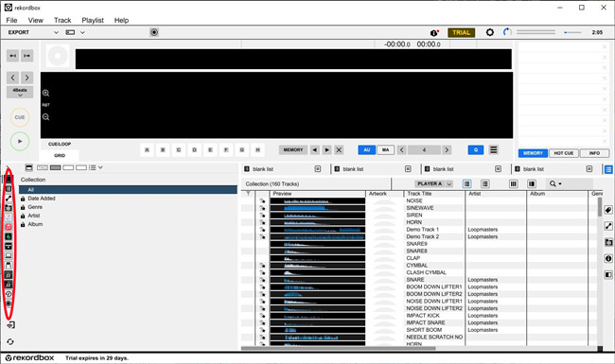Open the EXPORT mode dropdown
This screenshot has width=615, height=364.
56,32
